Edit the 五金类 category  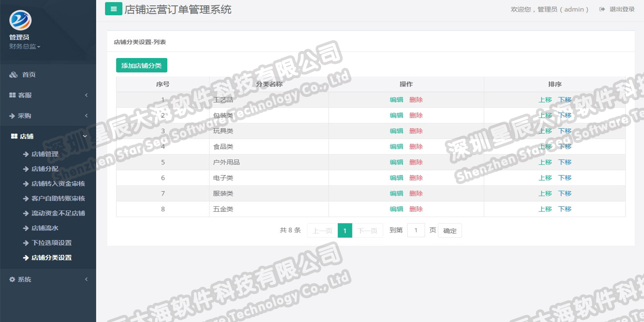coord(396,209)
